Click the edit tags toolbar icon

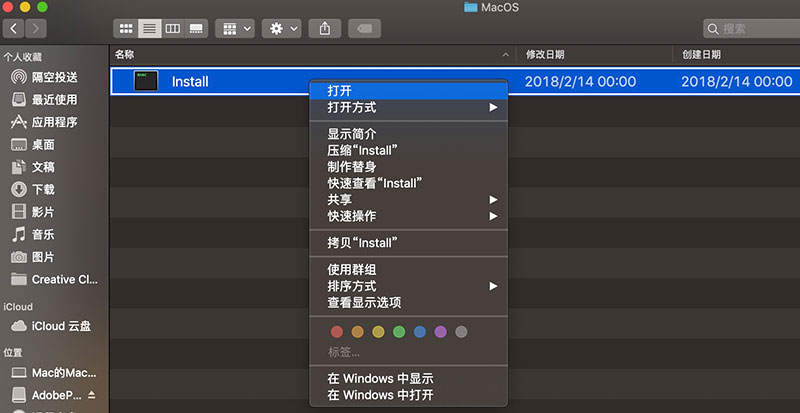pos(368,28)
